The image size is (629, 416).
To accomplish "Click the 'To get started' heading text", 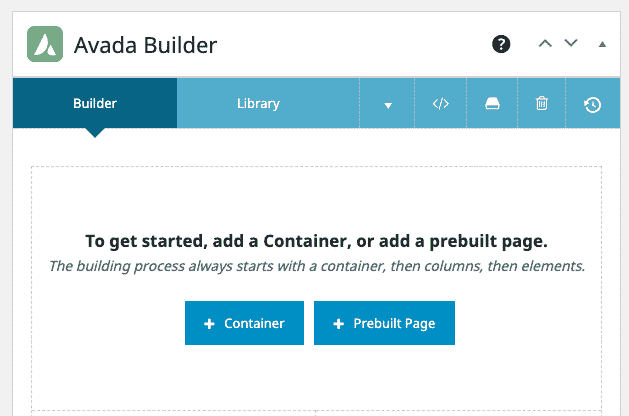I will (x=317, y=241).
